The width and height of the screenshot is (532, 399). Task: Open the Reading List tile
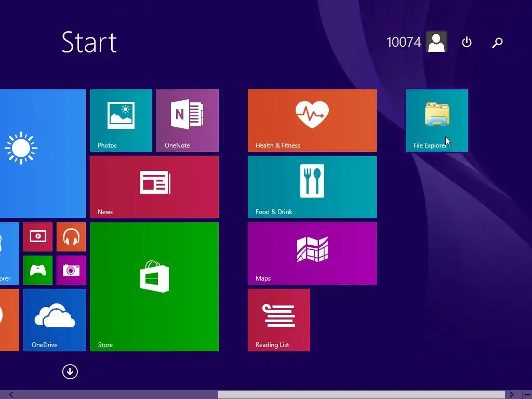click(279, 320)
